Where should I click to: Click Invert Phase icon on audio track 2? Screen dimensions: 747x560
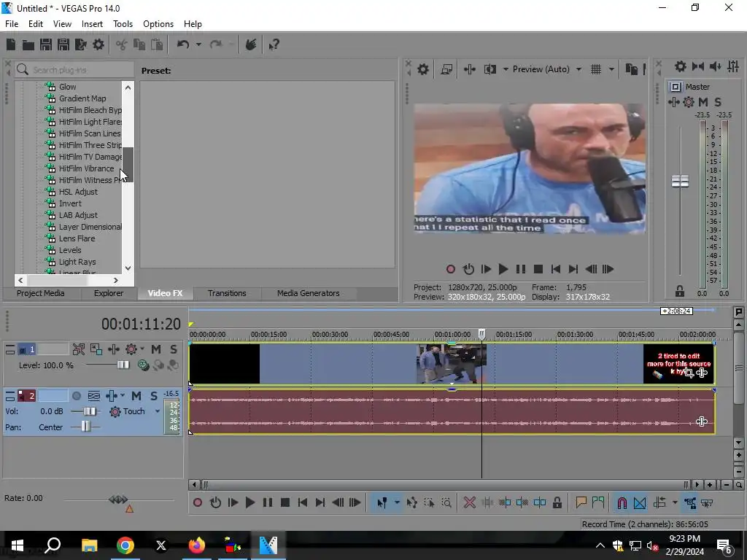click(x=94, y=396)
